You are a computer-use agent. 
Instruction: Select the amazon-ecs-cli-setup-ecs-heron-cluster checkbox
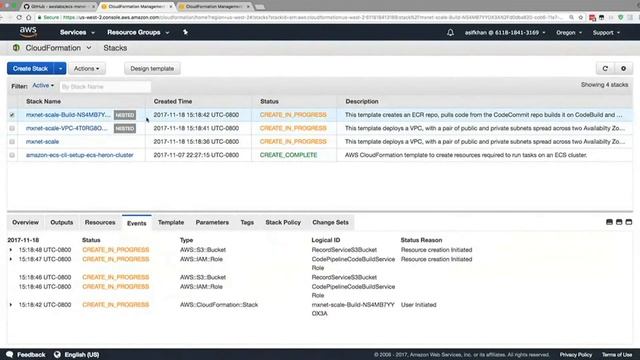tap(12, 155)
